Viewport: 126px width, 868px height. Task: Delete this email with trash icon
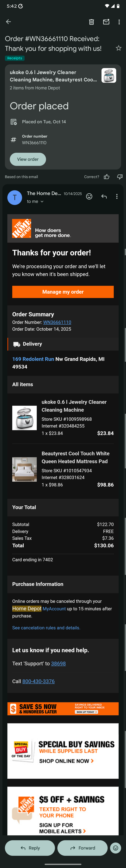pos(91,22)
